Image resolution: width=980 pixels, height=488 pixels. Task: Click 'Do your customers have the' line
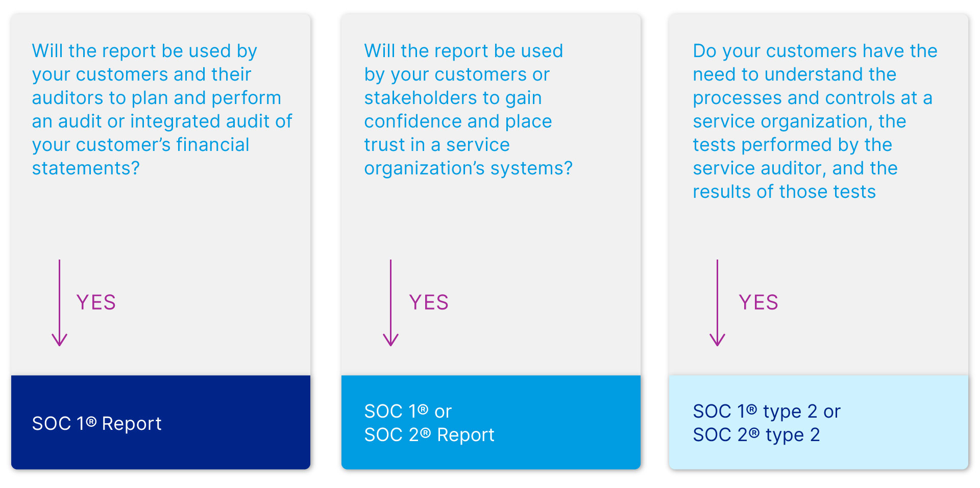[815, 51]
